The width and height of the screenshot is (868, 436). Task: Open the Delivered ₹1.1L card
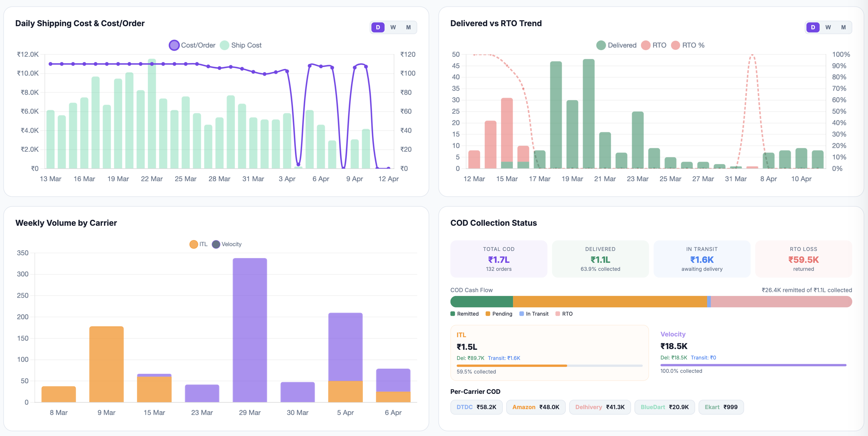pyautogui.click(x=600, y=259)
